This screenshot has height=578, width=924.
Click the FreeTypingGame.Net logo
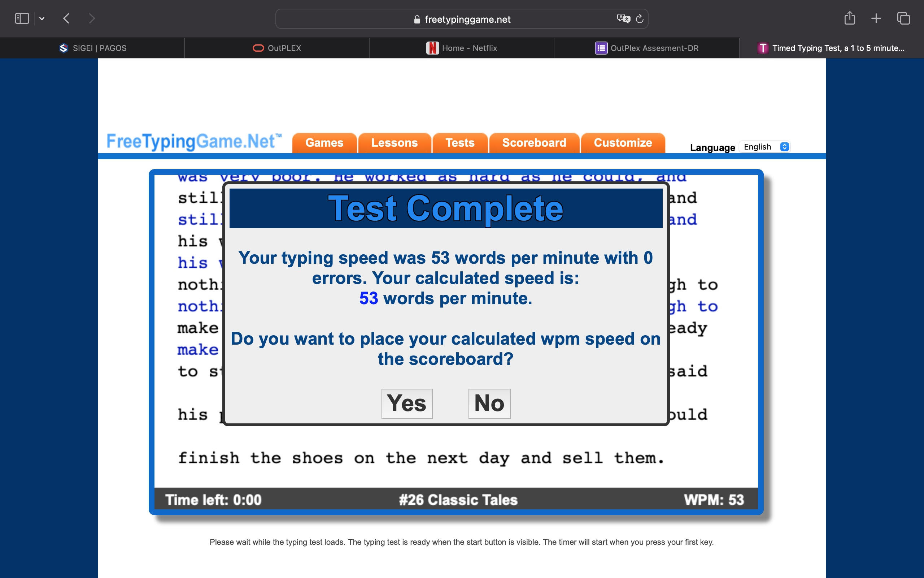pyautogui.click(x=194, y=142)
